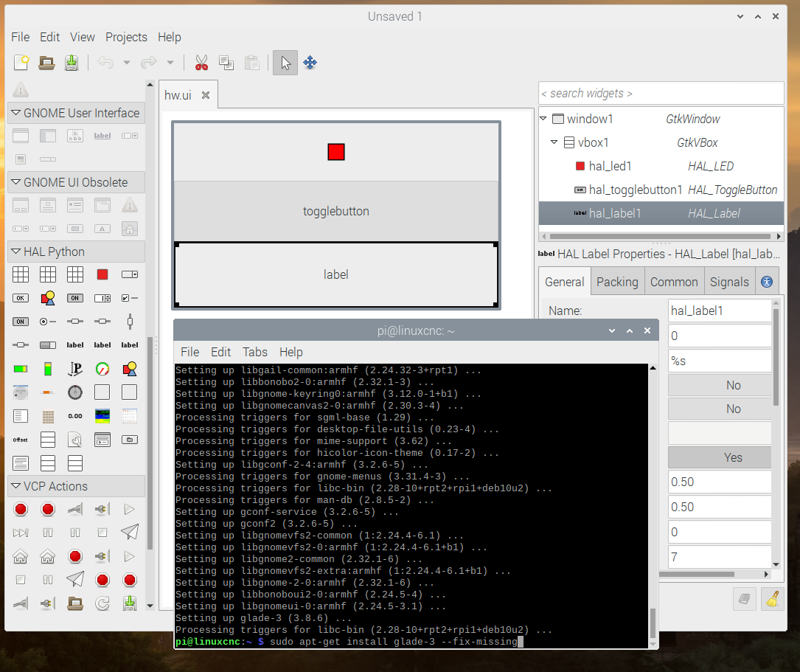Collapse the VCP Actions section

[76, 486]
